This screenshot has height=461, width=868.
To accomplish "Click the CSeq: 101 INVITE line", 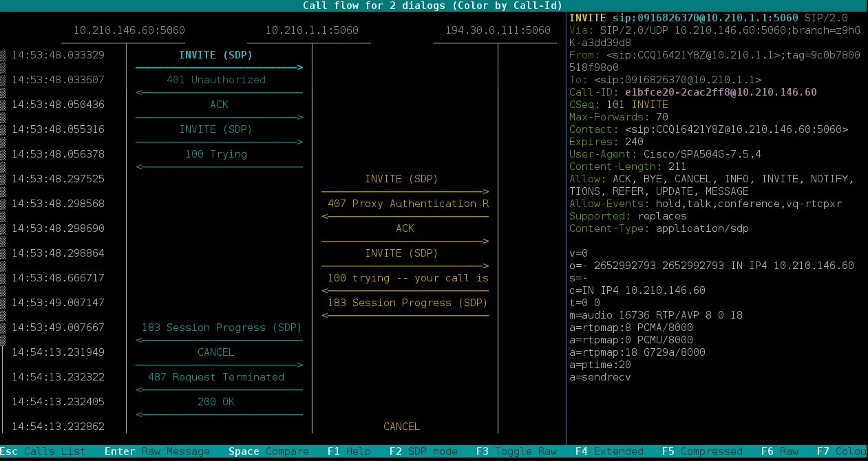I will click(x=619, y=105).
